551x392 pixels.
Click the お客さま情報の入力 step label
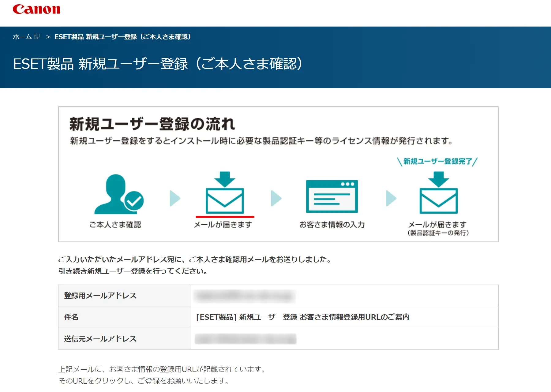pos(332,225)
